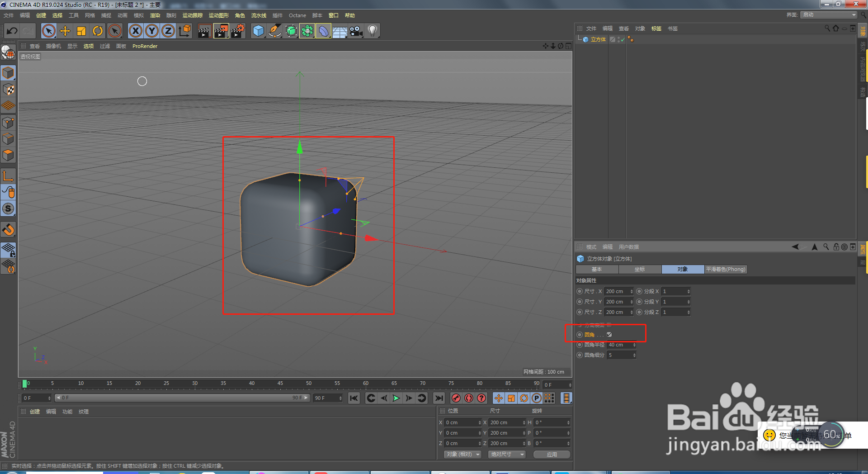Click the 圆角半径 40 cm input field
868x474 pixels.
tap(619, 345)
